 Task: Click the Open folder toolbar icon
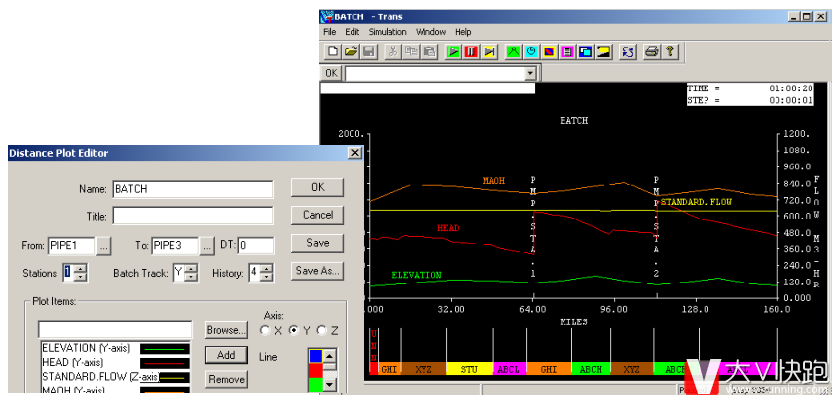[x=351, y=52]
